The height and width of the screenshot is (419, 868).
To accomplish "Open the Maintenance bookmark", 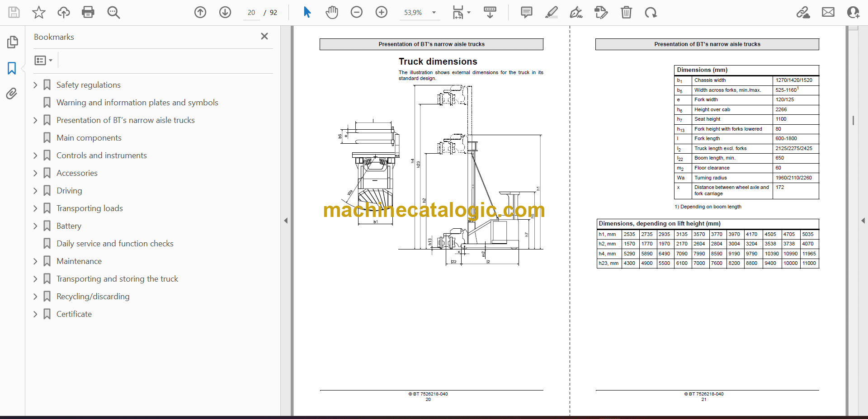I will [x=79, y=261].
